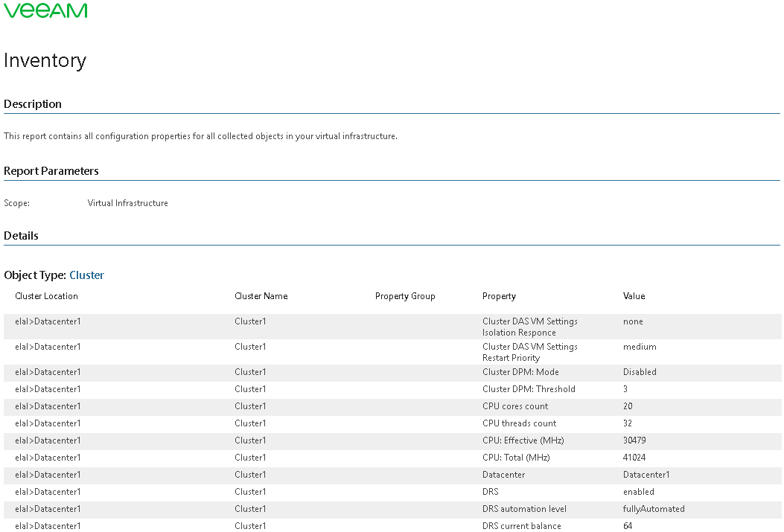Screen dimensions: 784x532
Task: Click the 30479 effective CPU value
Action: (x=634, y=440)
